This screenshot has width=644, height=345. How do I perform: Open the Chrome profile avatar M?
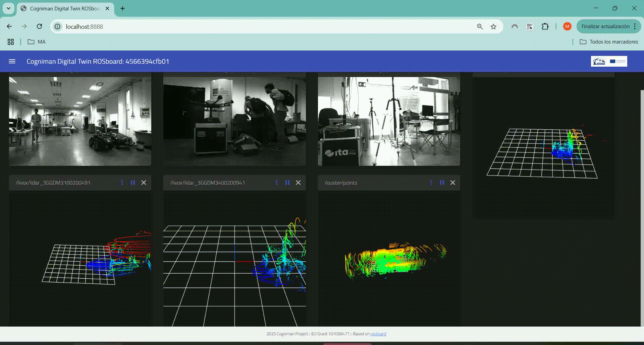(567, 26)
